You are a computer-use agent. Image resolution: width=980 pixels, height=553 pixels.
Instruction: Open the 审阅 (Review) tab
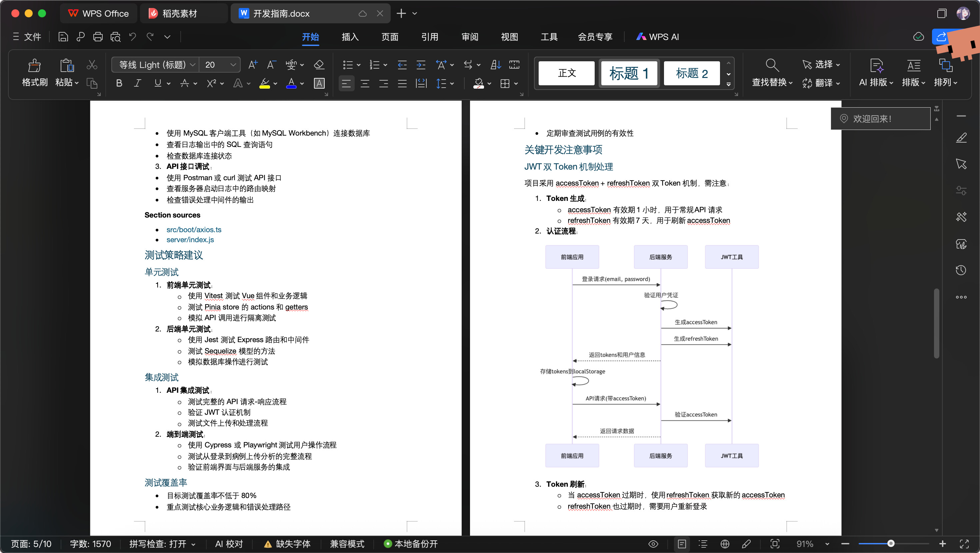(x=470, y=37)
